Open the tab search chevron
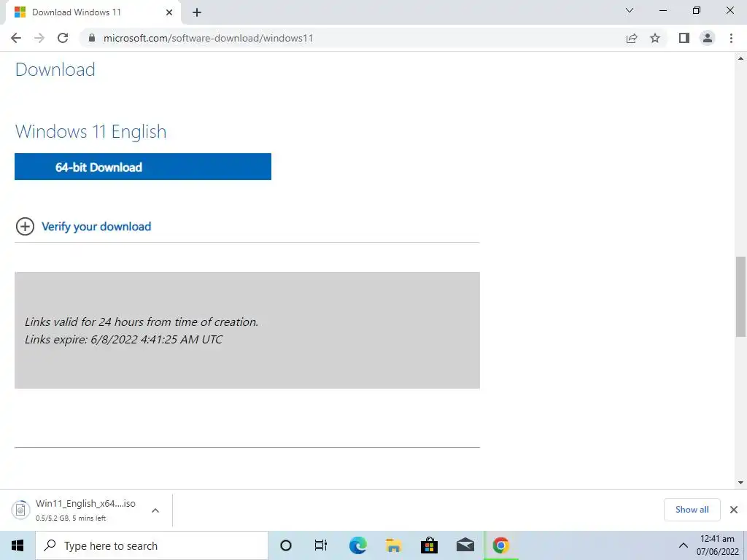747x560 pixels. (630, 10)
